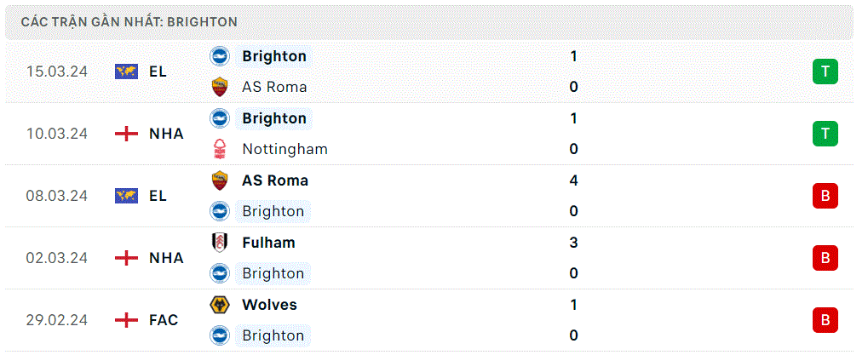Click the AS Roma crest in 08.03.24 match

pyautogui.click(x=220, y=180)
